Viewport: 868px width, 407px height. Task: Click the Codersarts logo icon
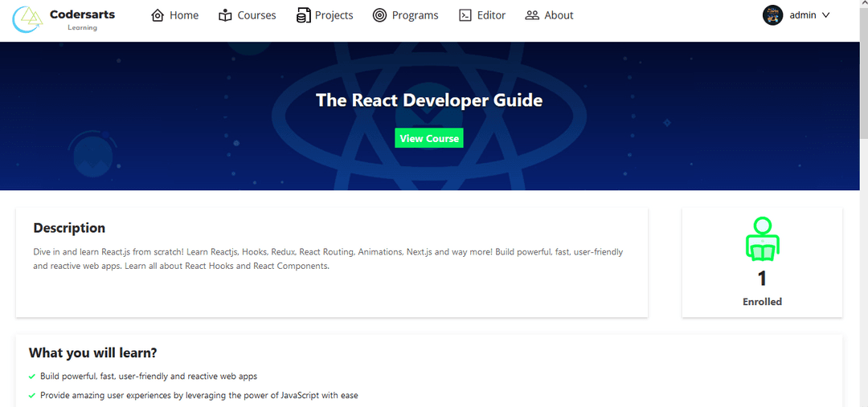[x=28, y=19]
